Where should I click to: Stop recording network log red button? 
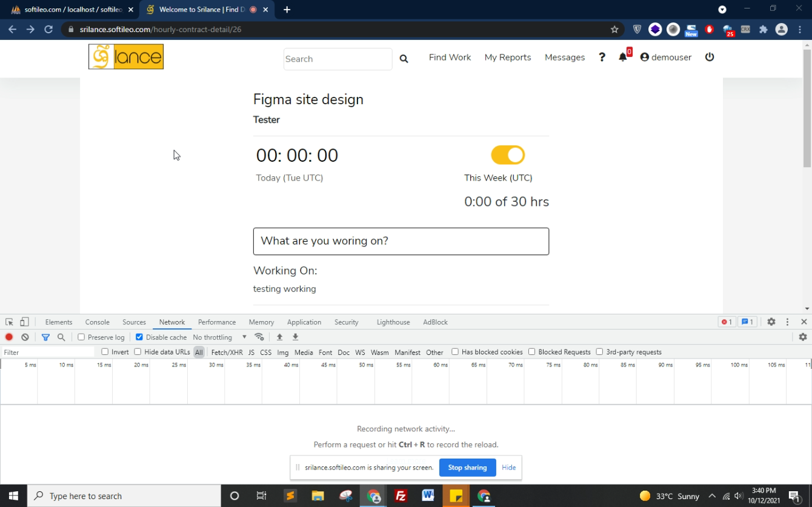click(x=9, y=337)
